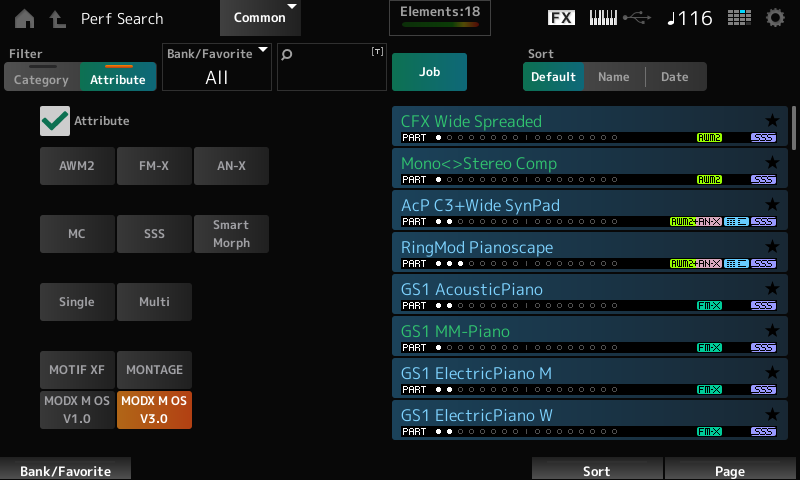Expand the Common part dropdown
The height and width of the screenshot is (480, 800).
click(x=260, y=18)
